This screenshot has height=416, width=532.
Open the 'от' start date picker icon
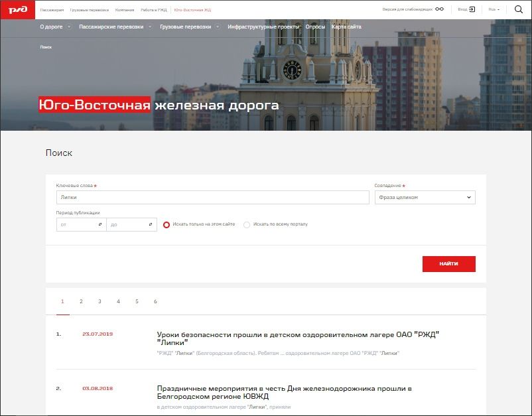(x=100, y=225)
